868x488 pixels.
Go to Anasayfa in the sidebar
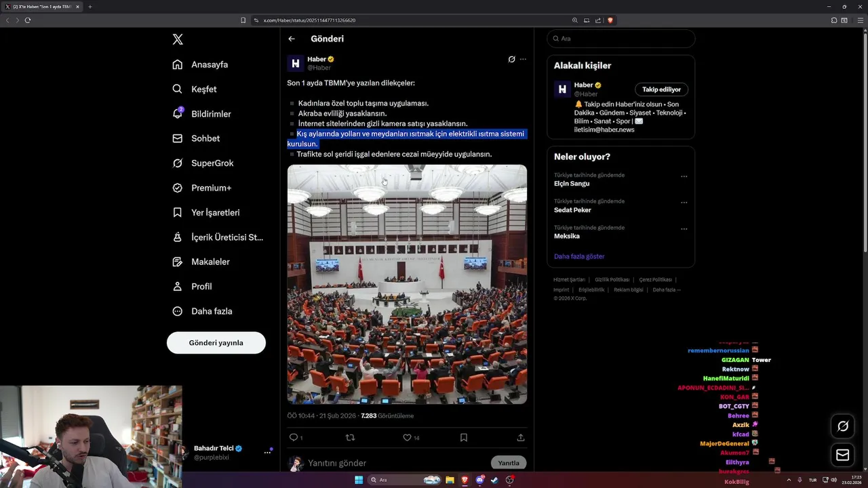[x=200, y=64]
